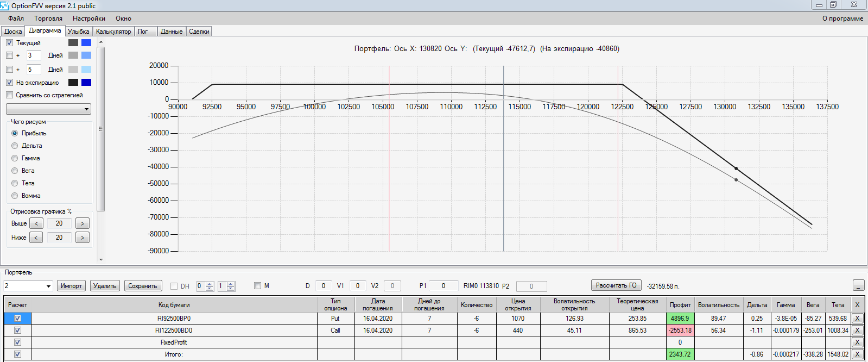Switch to the Данные tab
The width and height of the screenshot is (868, 362).
[x=172, y=32]
